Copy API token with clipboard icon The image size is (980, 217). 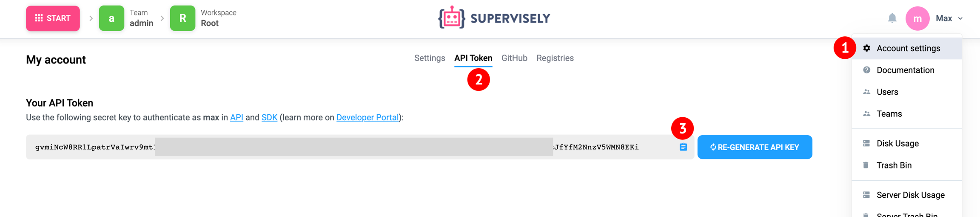pyautogui.click(x=683, y=147)
